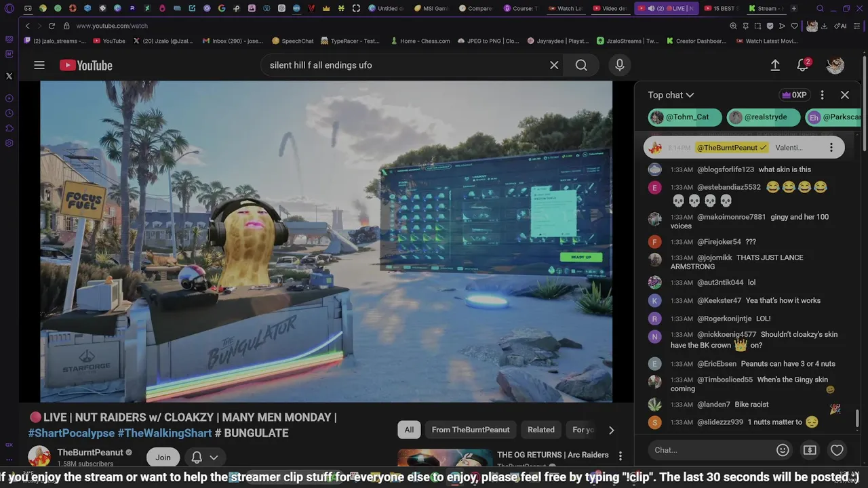The image size is (868, 488).
Task: Open the YouTube guide hamburger menu
Action: (x=39, y=65)
